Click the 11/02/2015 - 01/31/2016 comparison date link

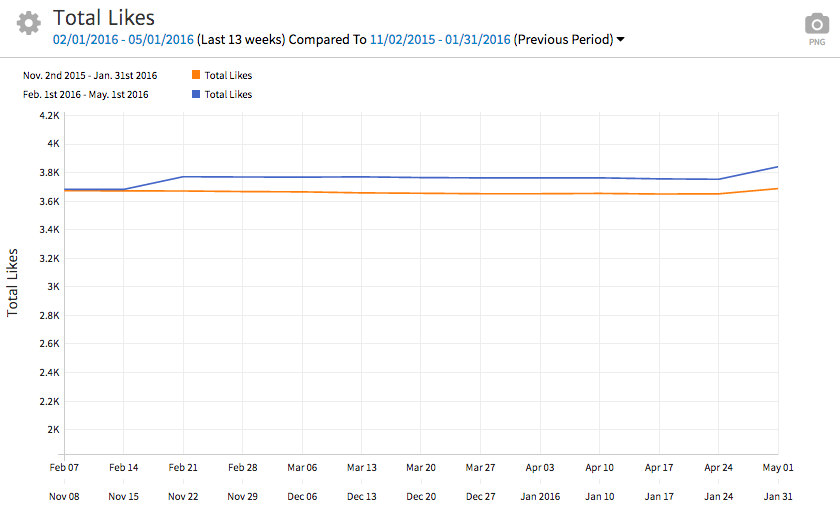(x=440, y=39)
